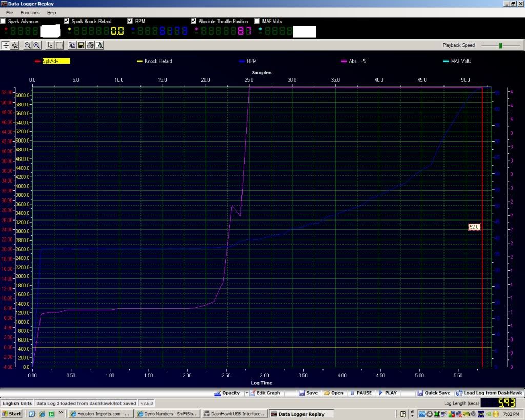Image resolution: width=525 pixels, height=420 pixels.
Task: Select the dotted rectangle selection tool
Action: pos(59,45)
